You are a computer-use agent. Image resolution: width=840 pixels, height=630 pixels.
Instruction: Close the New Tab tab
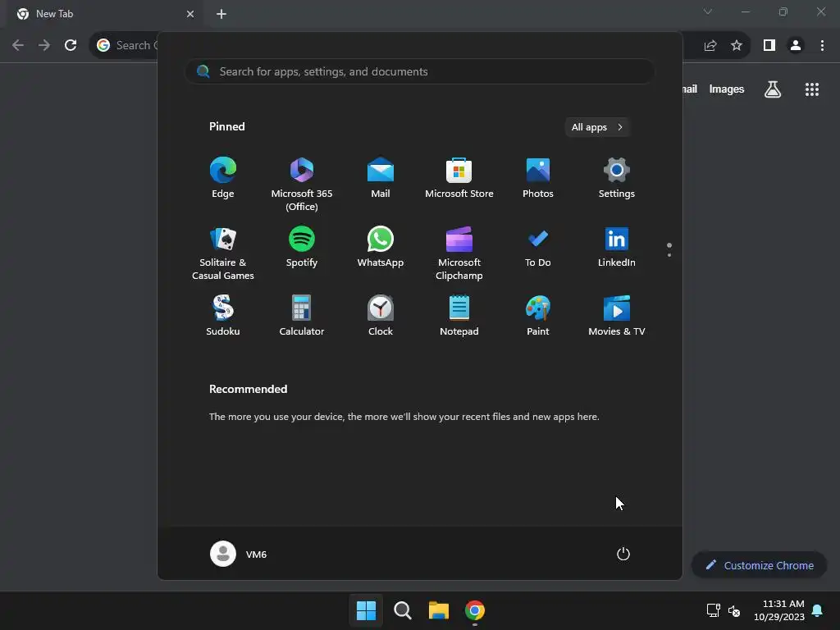(x=190, y=14)
